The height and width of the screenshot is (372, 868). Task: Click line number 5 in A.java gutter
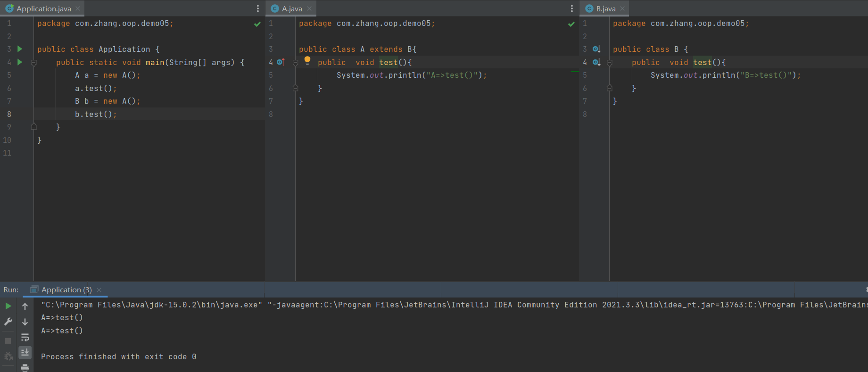coord(271,75)
